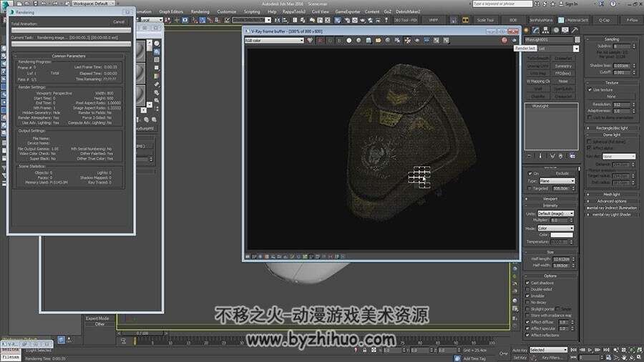
Task: Open the Graph Editors menu
Action: [171, 12]
